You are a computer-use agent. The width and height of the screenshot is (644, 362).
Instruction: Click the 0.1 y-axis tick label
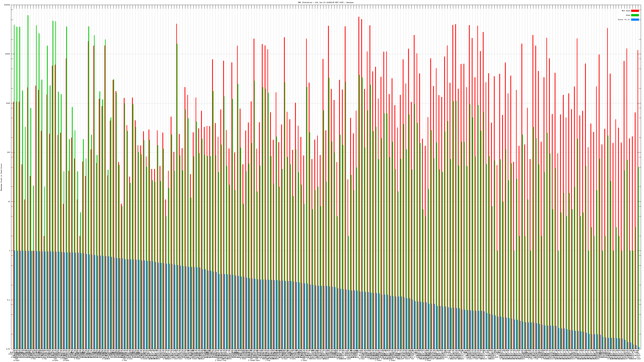pos(9,300)
